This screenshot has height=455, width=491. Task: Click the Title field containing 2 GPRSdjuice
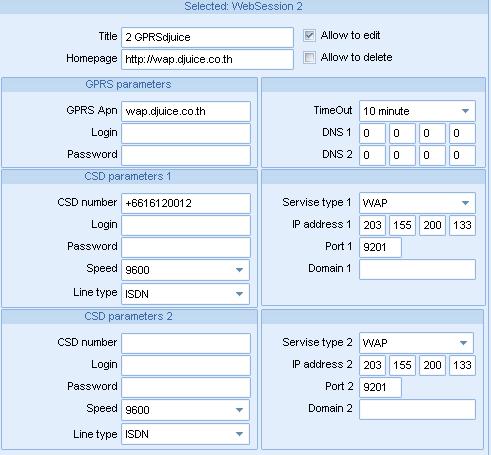(207, 37)
